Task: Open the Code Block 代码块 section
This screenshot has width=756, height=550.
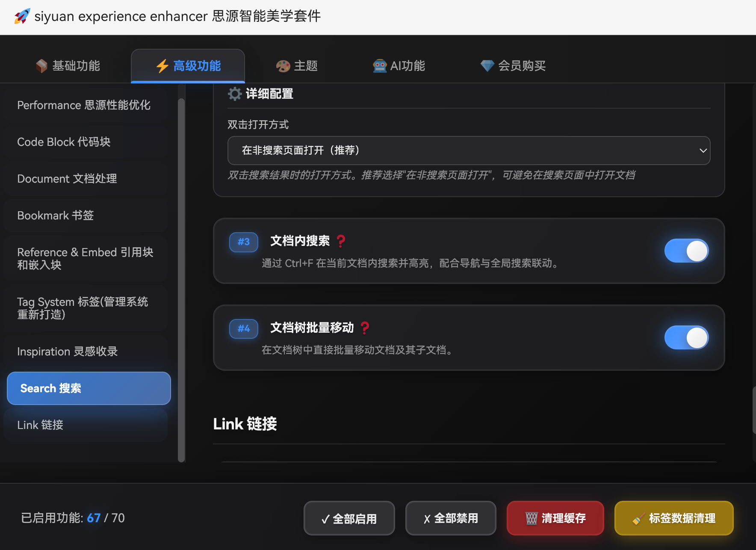Action: (86, 142)
